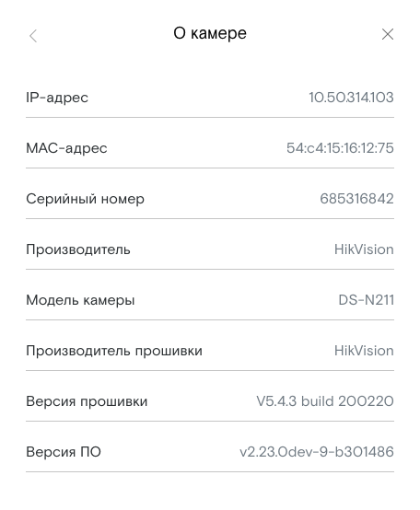The image size is (420, 510).
Task: Select firmware version V5.4.3 build 200220
Action: [325, 401]
